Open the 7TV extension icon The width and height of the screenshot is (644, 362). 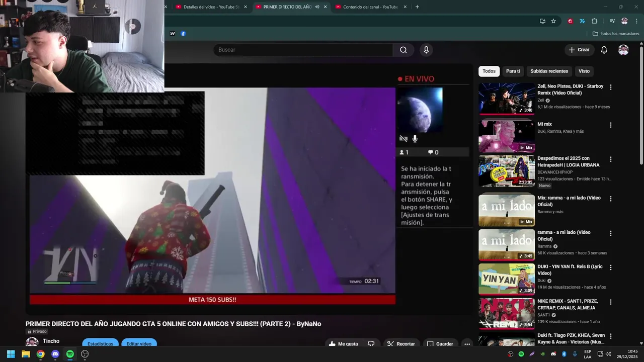(x=582, y=21)
